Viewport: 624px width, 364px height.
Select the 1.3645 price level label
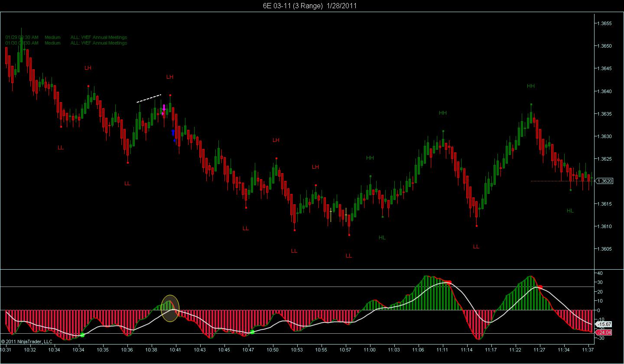604,68
